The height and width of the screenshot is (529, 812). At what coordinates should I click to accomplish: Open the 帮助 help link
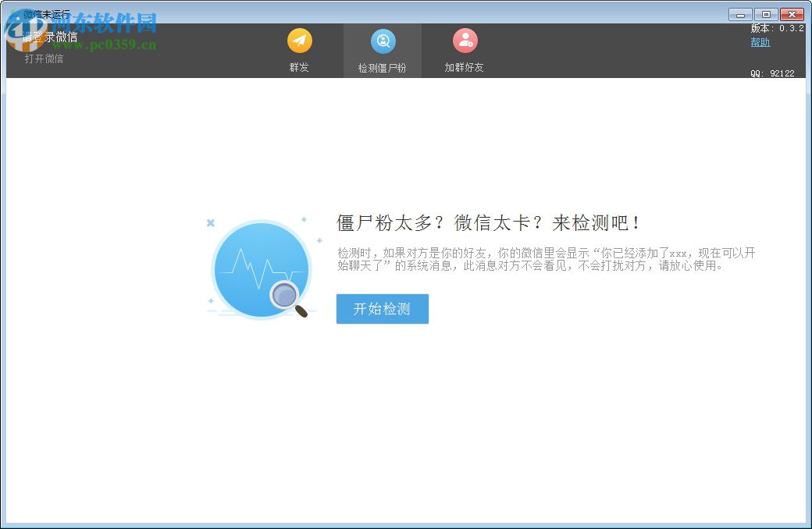pos(760,42)
